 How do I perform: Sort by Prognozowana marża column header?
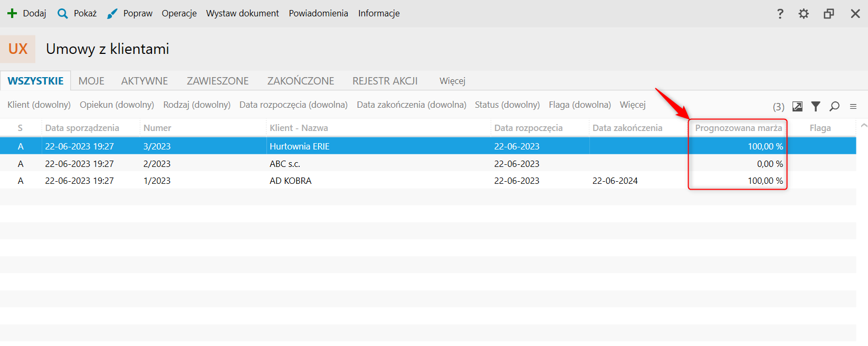738,128
